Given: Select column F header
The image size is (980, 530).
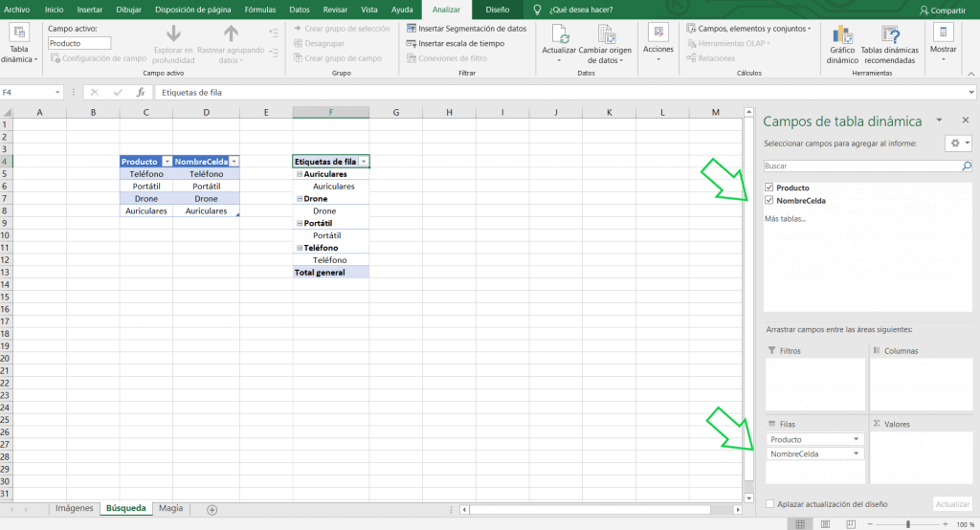Looking at the screenshot, I should tap(330, 113).
